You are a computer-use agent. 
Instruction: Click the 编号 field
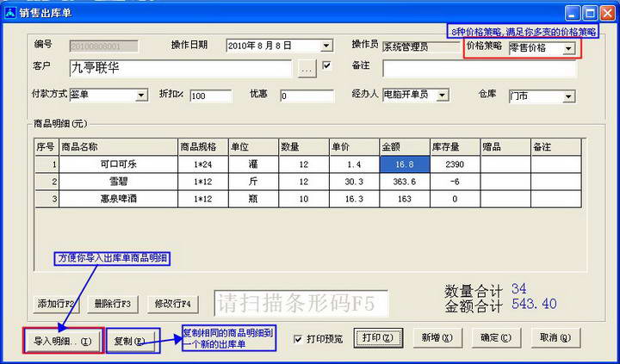click(x=104, y=46)
